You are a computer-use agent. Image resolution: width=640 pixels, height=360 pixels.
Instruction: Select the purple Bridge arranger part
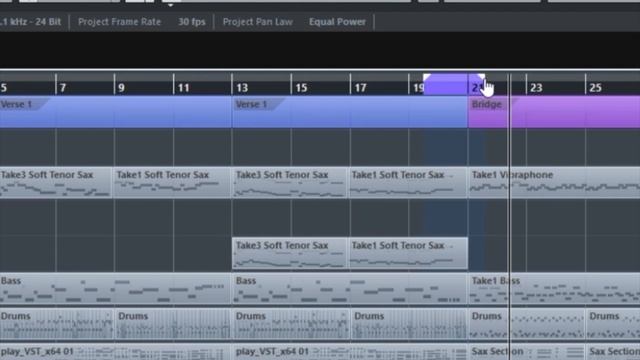coord(554,112)
